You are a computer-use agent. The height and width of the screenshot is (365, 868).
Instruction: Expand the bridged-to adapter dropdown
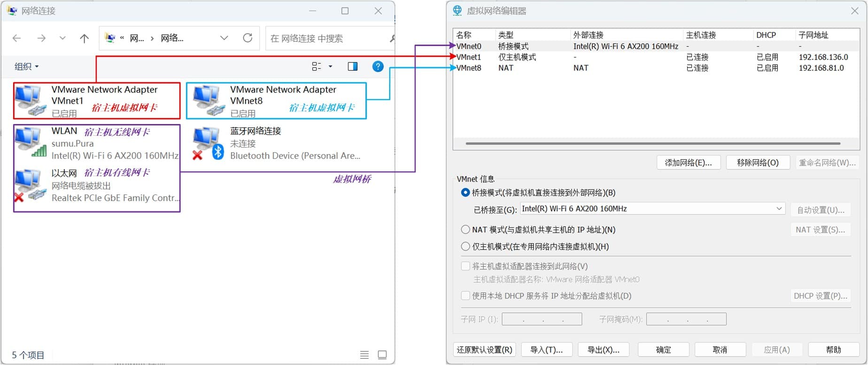click(779, 209)
